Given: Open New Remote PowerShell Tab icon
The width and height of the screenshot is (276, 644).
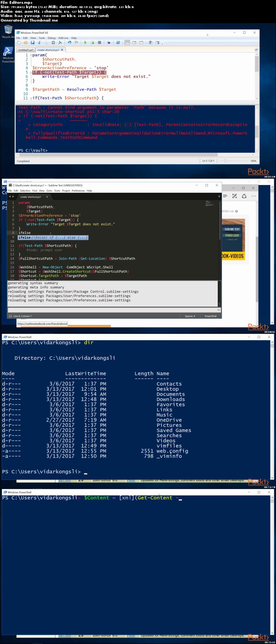Looking at the screenshot, I should coord(109,43).
